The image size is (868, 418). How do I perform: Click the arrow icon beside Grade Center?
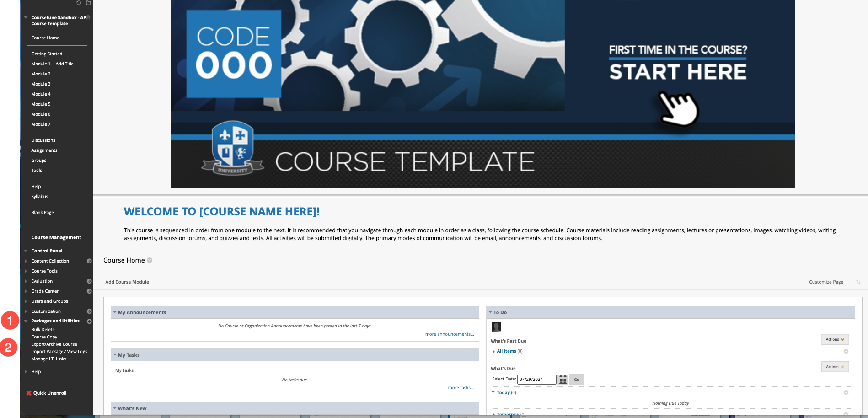click(x=89, y=291)
